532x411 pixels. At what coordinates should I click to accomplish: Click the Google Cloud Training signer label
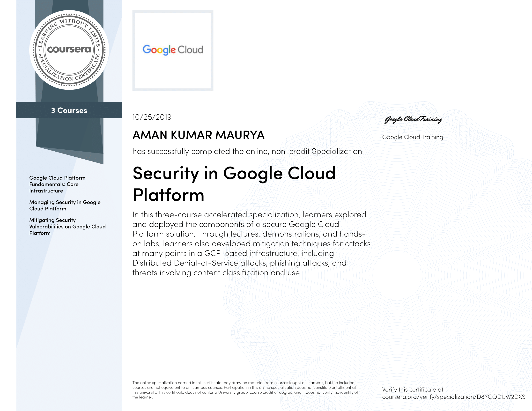click(x=412, y=137)
